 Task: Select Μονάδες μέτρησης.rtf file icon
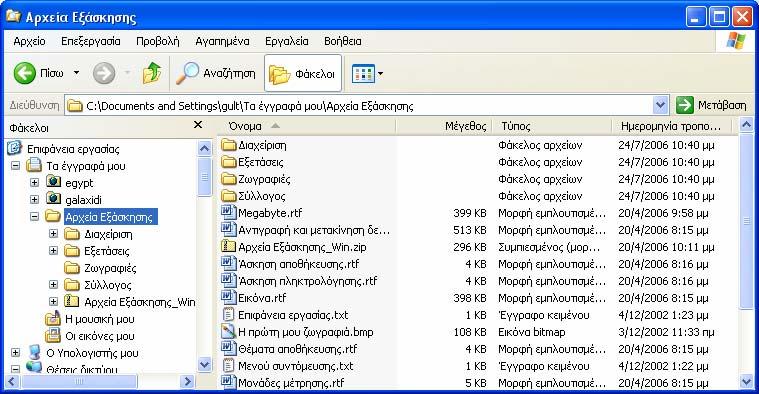click(x=228, y=382)
